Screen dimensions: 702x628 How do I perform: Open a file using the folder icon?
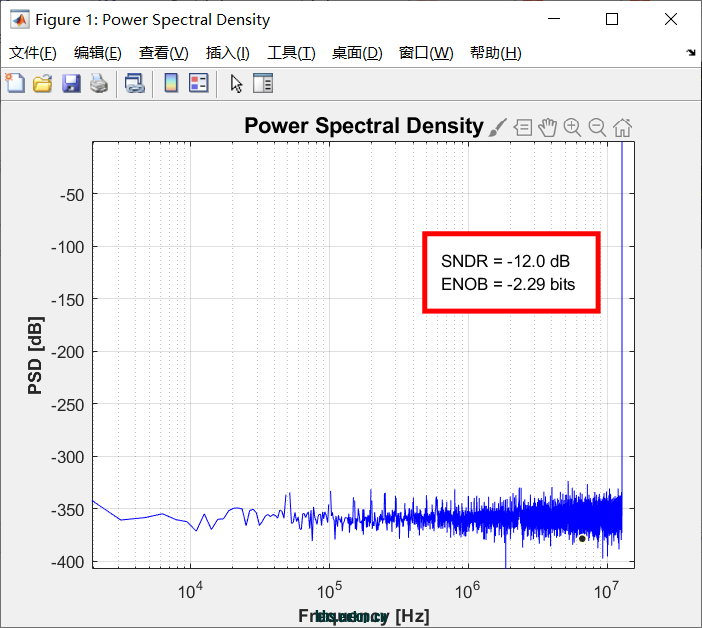click(x=42, y=84)
